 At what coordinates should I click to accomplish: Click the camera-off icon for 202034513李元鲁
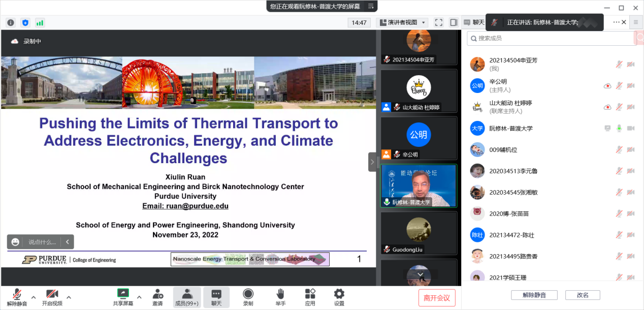[631, 171]
